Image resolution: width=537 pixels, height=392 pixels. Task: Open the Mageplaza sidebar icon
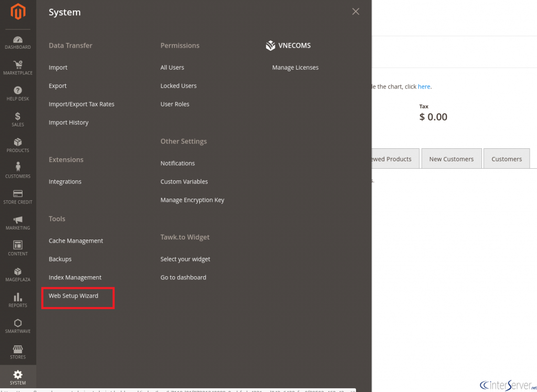point(18,275)
